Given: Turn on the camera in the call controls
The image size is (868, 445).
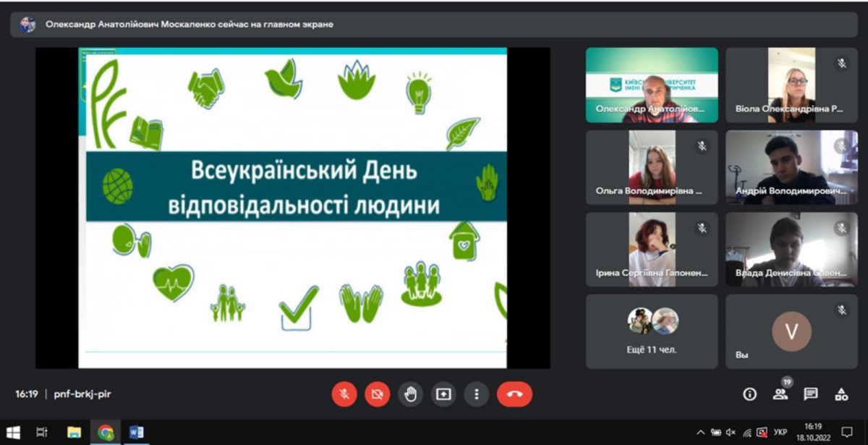Looking at the screenshot, I should (x=377, y=394).
